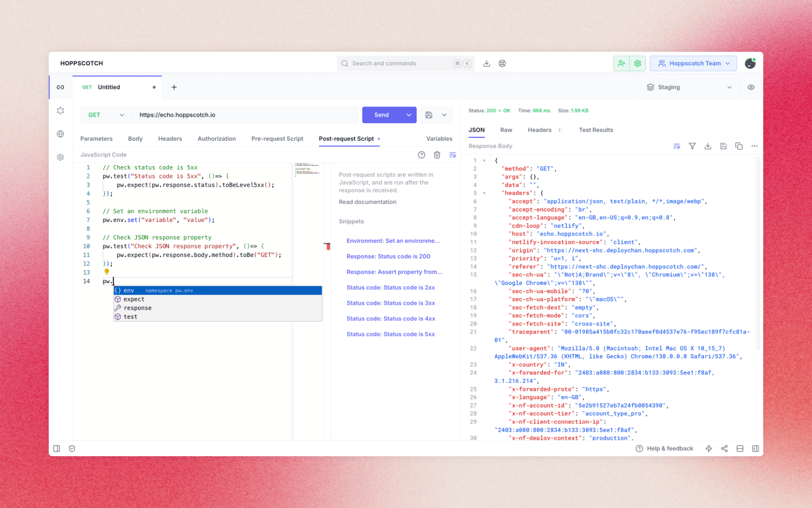
Task: Click the interceptor shield icon in footer
Action: click(72, 449)
